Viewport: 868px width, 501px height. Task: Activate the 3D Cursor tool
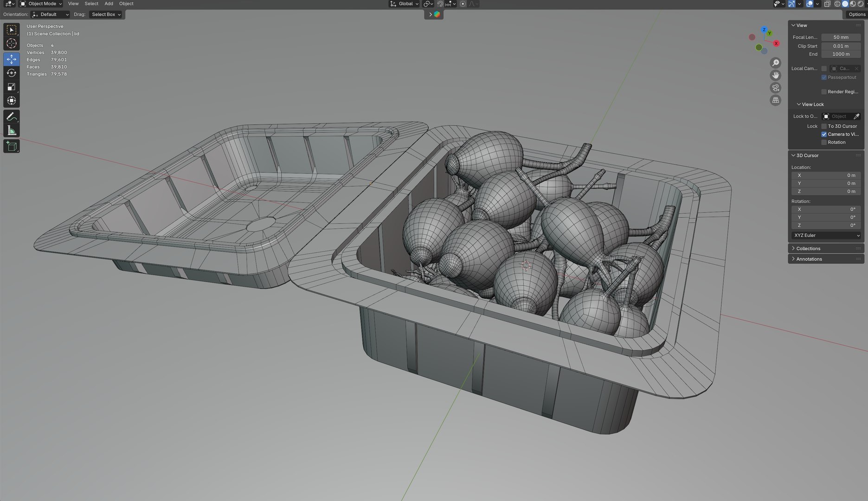click(x=12, y=44)
